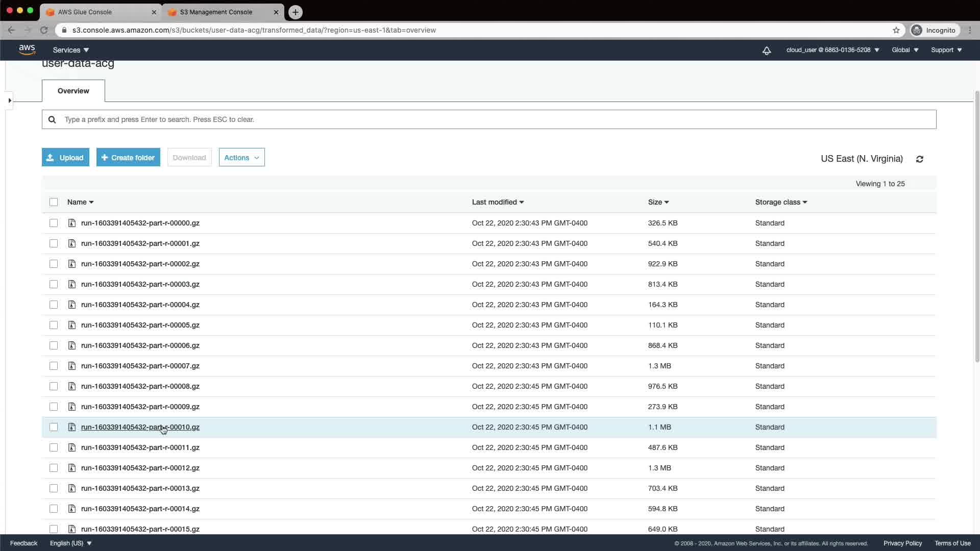Expand the Services menu
980x551 pixels.
click(71, 50)
